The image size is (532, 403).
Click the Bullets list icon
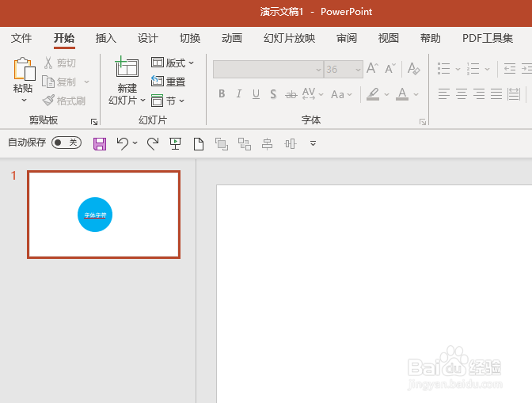point(443,69)
